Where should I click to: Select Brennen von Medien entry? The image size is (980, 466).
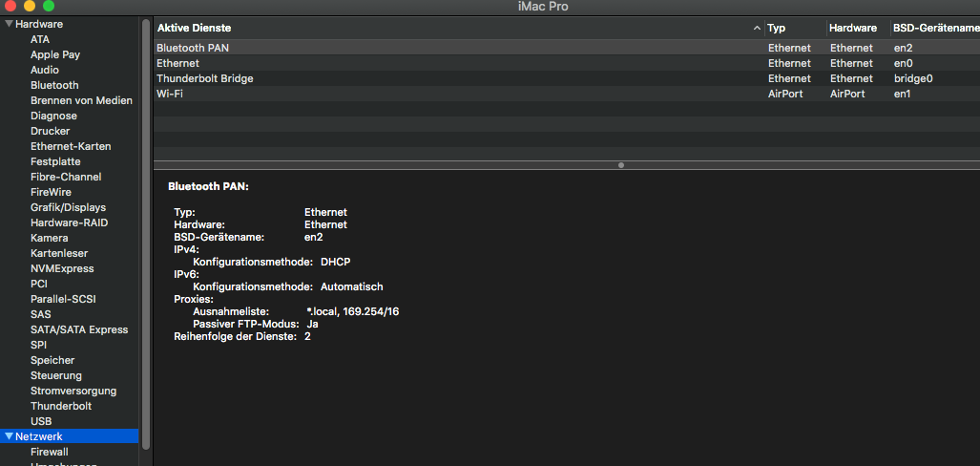tap(81, 100)
